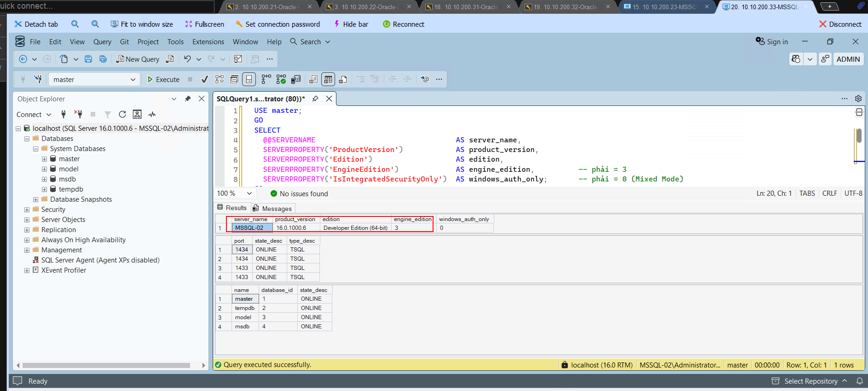Click Object Explorer refresh icon
The image size is (868, 391).
coord(122,114)
